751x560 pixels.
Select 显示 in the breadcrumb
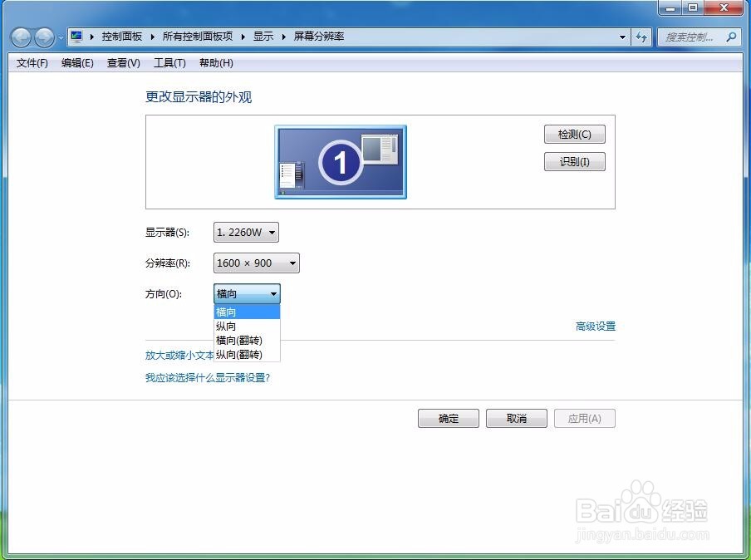pyautogui.click(x=263, y=37)
